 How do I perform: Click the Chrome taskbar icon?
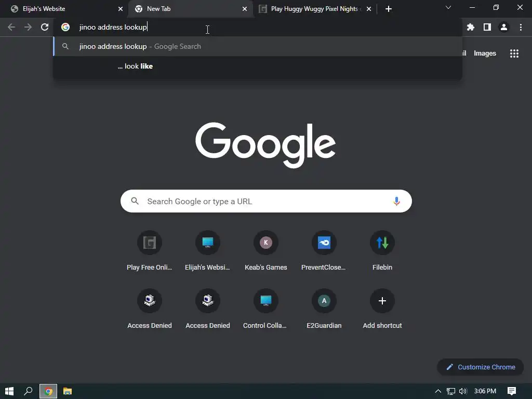click(x=48, y=391)
